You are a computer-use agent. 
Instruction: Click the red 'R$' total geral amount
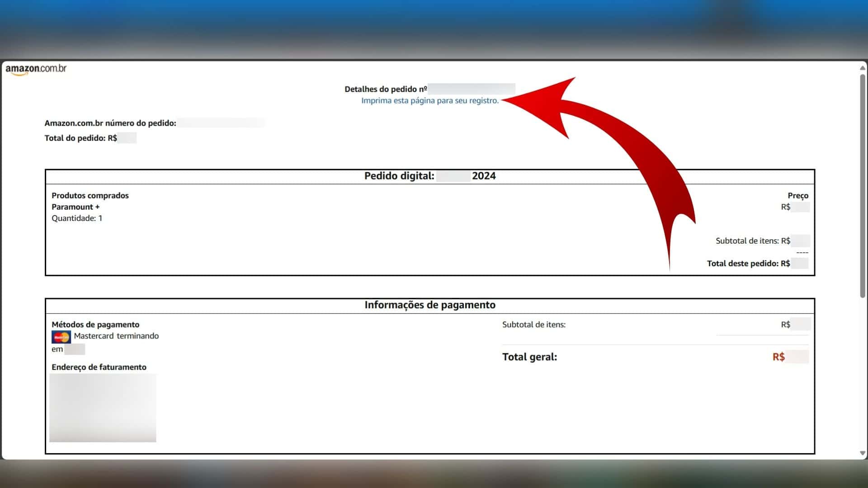coord(778,357)
